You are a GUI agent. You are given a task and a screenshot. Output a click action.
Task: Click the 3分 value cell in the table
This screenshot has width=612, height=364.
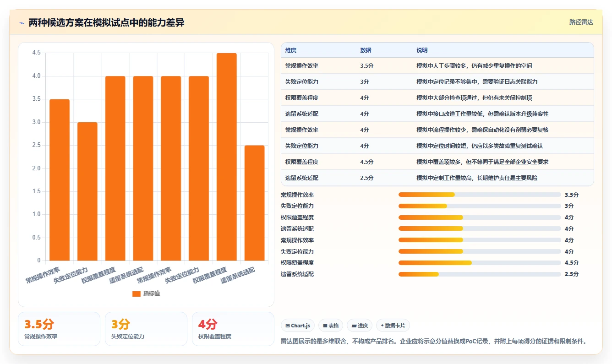384,81
